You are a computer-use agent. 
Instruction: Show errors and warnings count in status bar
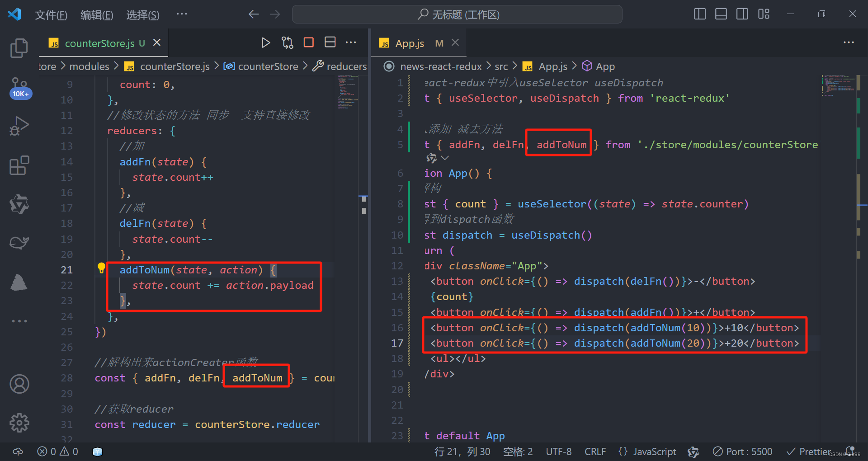coord(57,452)
